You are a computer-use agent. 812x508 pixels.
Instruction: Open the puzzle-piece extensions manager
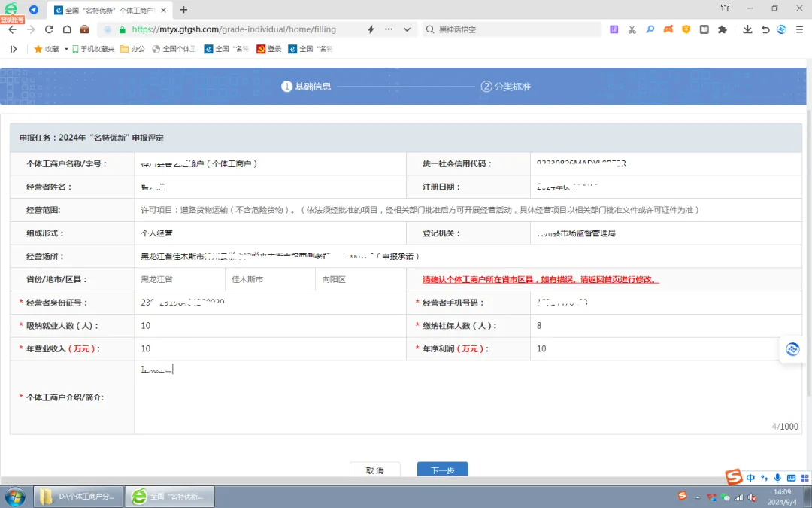tap(723, 29)
